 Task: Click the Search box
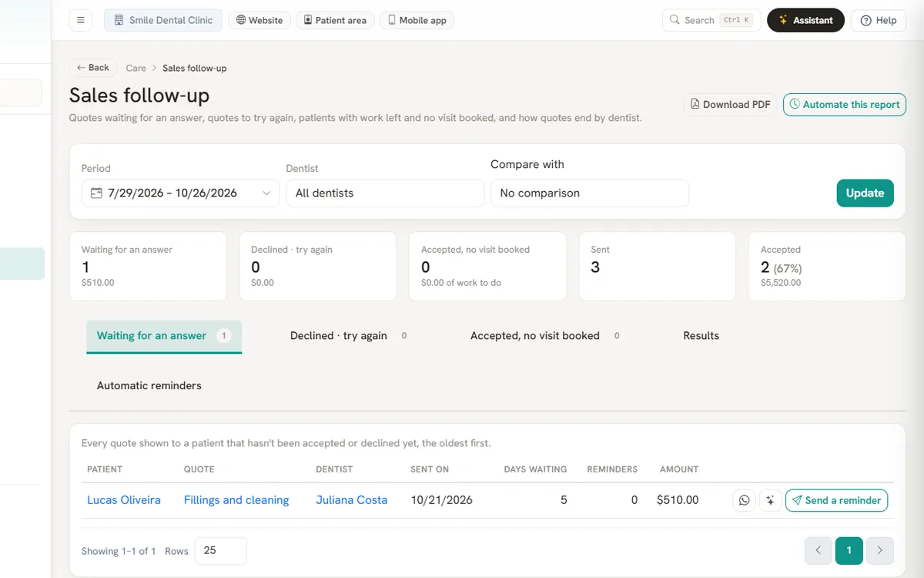(711, 20)
